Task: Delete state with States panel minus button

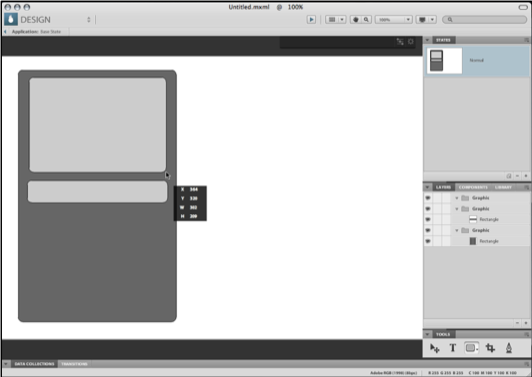Action: click(x=517, y=176)
